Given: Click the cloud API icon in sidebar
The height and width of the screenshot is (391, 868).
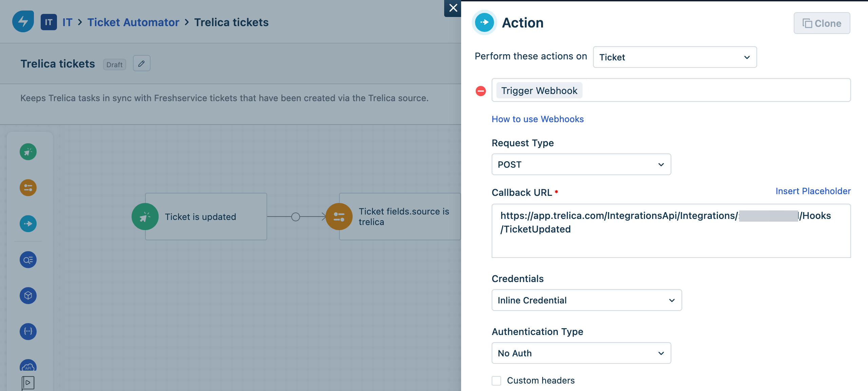Looking at the screenshot, I should [28, 366].
